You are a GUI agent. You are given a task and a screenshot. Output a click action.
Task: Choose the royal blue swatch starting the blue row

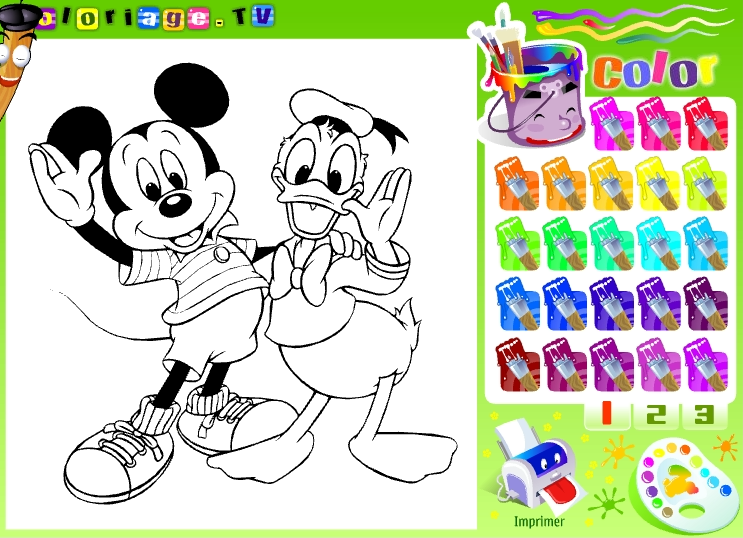(517, 304)
